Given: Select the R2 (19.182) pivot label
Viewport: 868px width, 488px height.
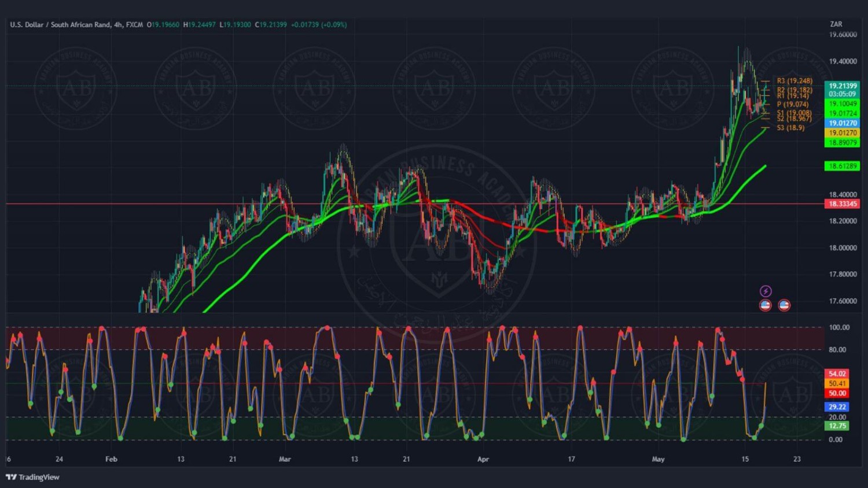Looking at the screenshot, I should click(x=795, y=90).
